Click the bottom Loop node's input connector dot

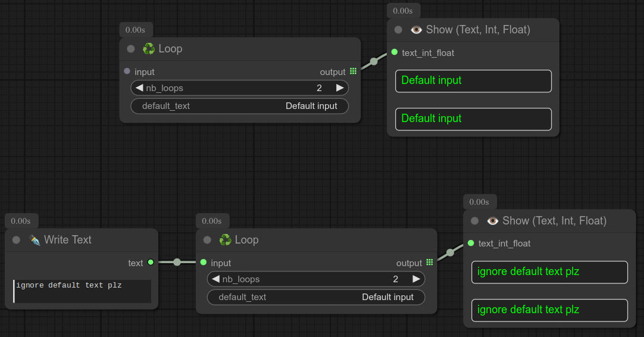204,263
